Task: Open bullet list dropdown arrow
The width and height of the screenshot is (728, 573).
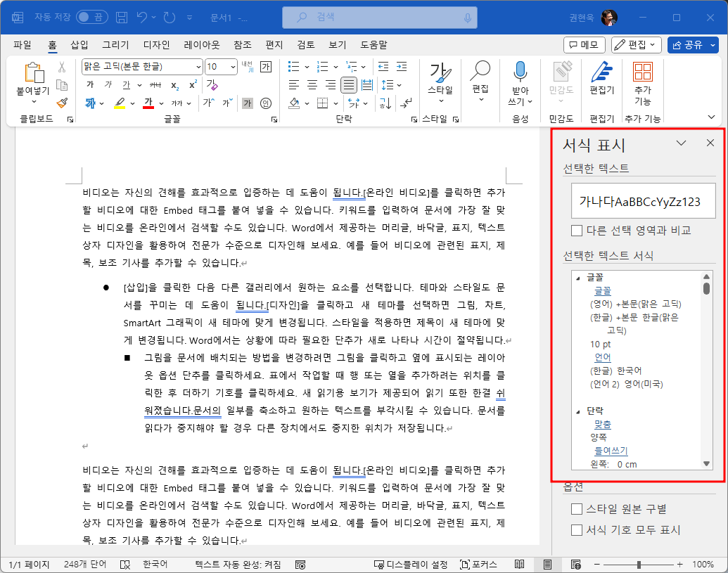Action: [307, 67]
